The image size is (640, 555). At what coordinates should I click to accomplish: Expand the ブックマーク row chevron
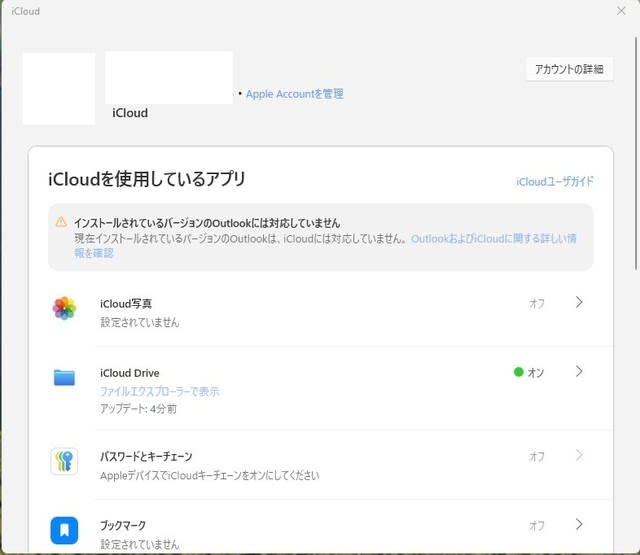579,524
